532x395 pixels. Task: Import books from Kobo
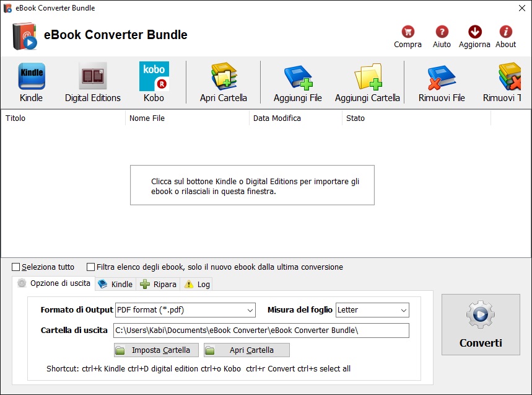pyautogui.click(x=154, y=76)
